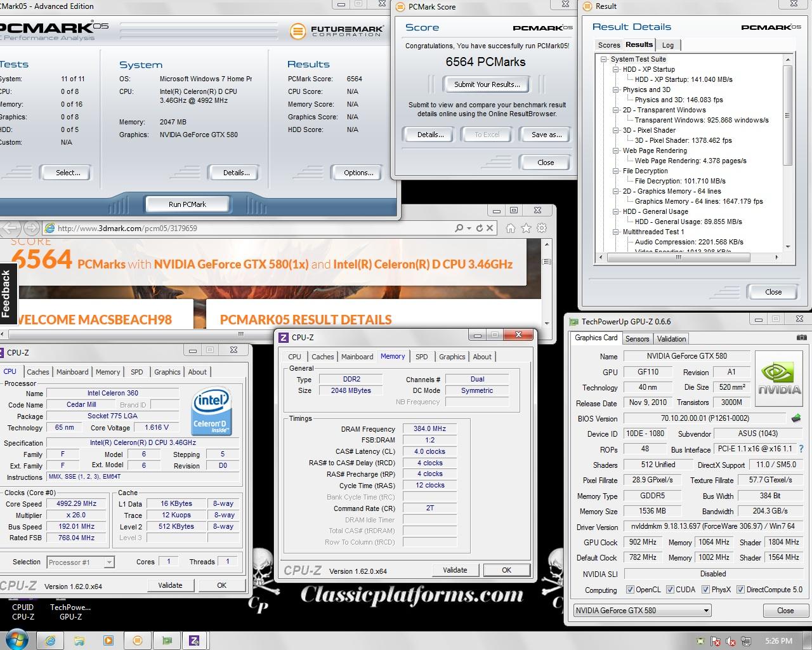Image resolution: width=812 pixels, height=650 pixels.
Task: Open the SPD tab in the CPU-Z Memory window
Action: pyautogui.click(x=421, y=357)
